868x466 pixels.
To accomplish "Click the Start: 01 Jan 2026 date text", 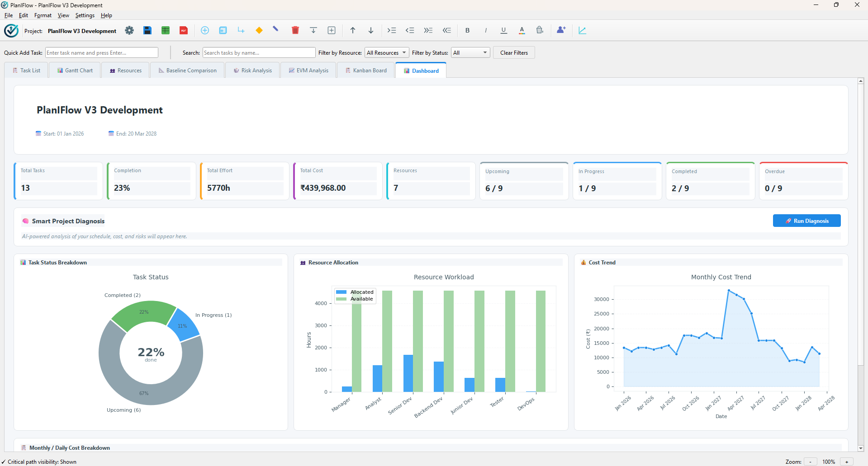I will coord(63,134).
